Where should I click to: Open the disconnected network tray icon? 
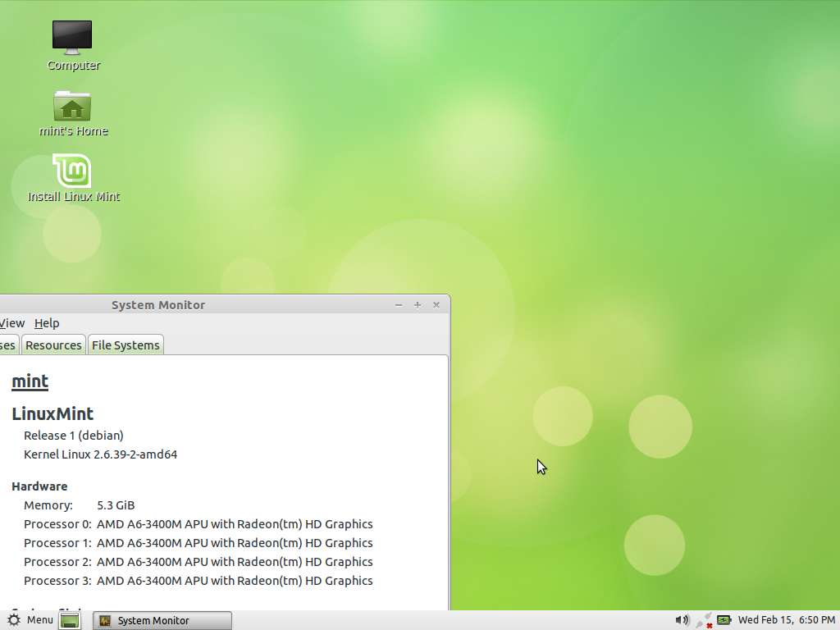(705, 620)
